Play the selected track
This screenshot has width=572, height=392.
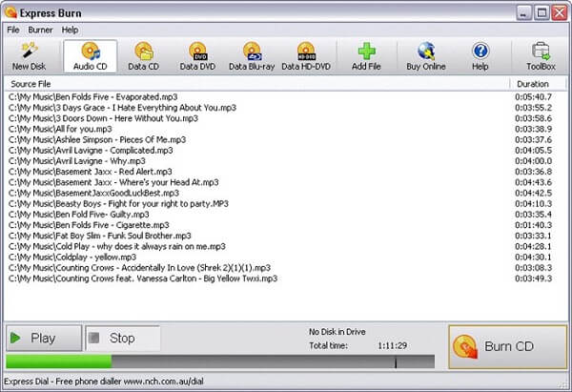(x=42, y=338)
